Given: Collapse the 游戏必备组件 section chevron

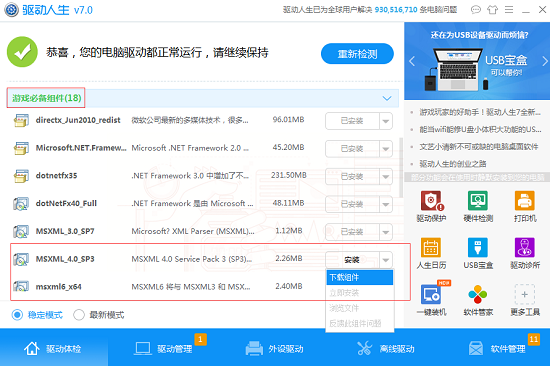Looking at the screenshot, I should coord(387,98).
